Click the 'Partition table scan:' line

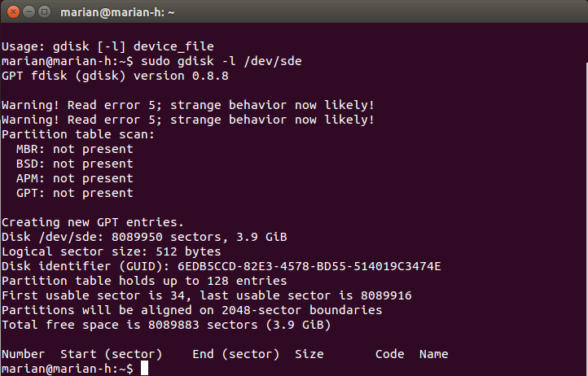point(78,134)
